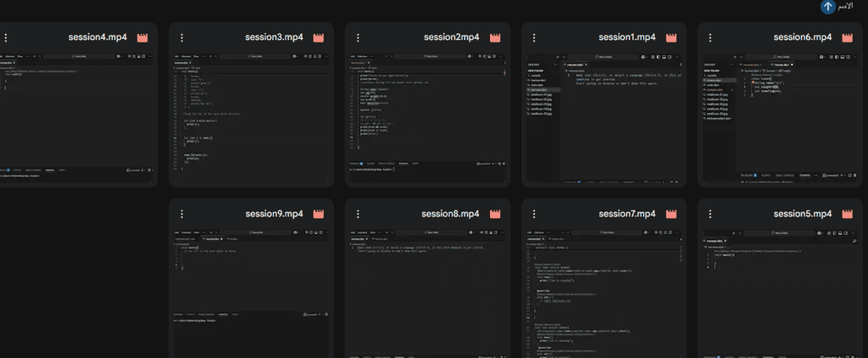Select the session7.mp4 file name
Image resolution: width=868 pixels, height=358 pixels.
[x=626, y=214]
